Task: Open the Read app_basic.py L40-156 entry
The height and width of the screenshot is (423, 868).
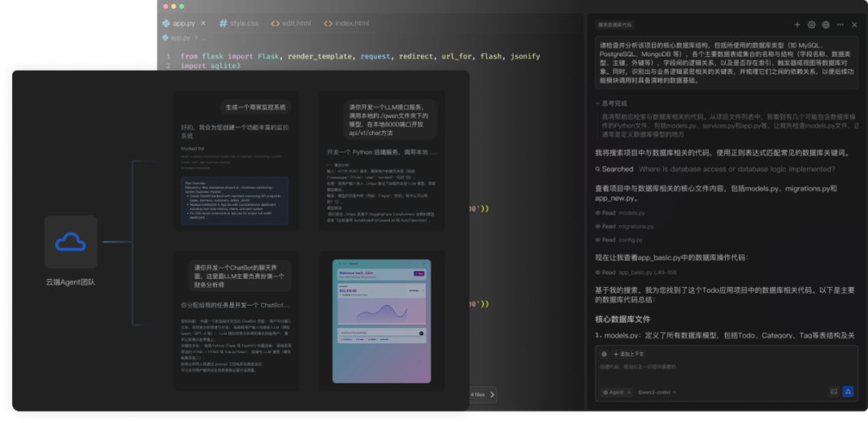Action: 636,273
